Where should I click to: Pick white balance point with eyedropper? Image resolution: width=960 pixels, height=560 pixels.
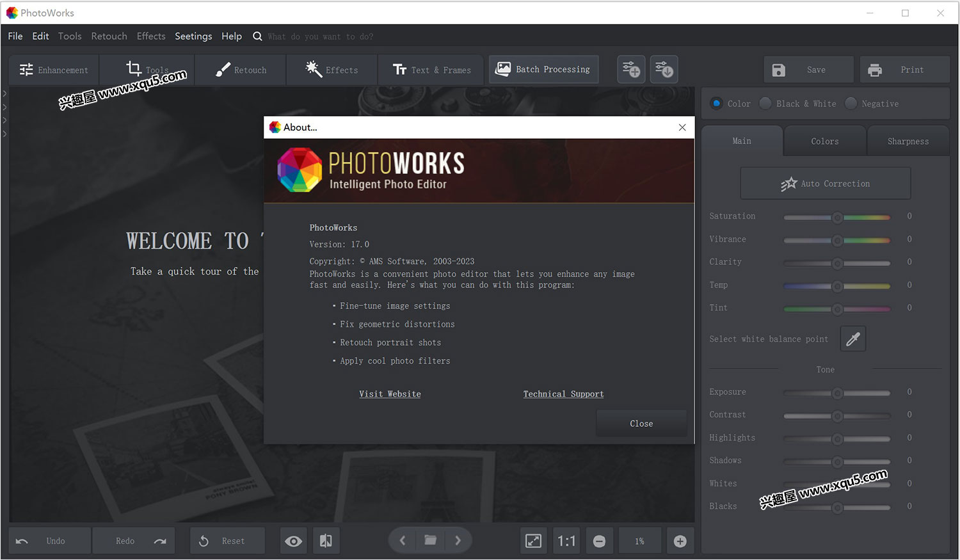[x=853, y=339]
